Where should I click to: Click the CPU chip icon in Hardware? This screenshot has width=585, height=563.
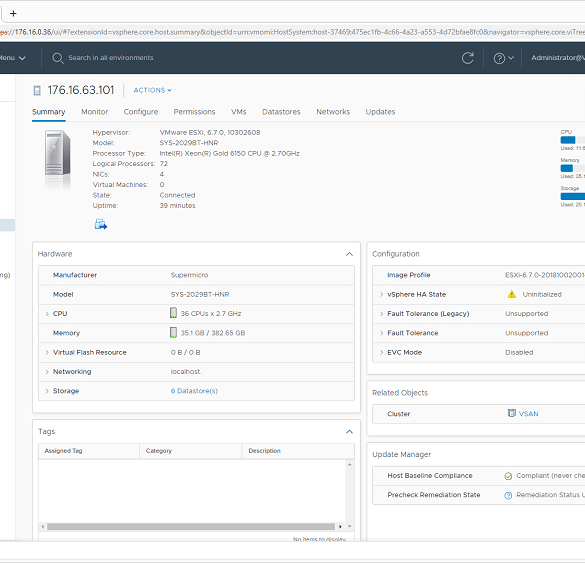click(x=173, y=313)
